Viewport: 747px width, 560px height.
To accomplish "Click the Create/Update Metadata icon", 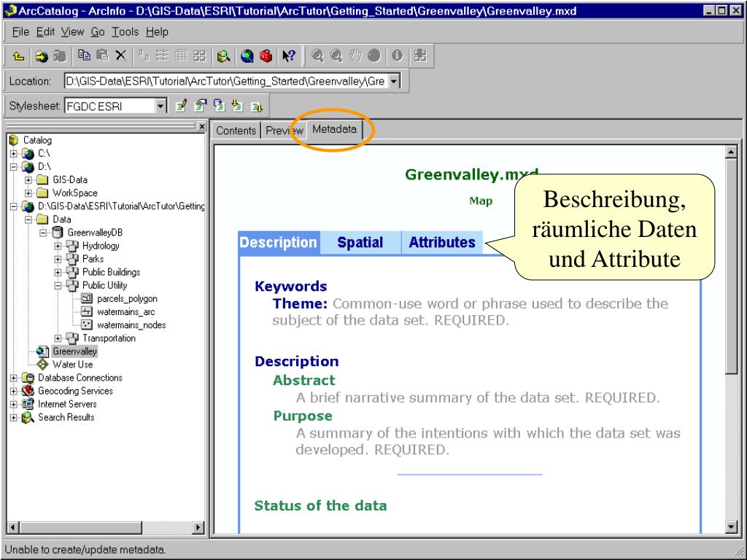I will 219,106.
